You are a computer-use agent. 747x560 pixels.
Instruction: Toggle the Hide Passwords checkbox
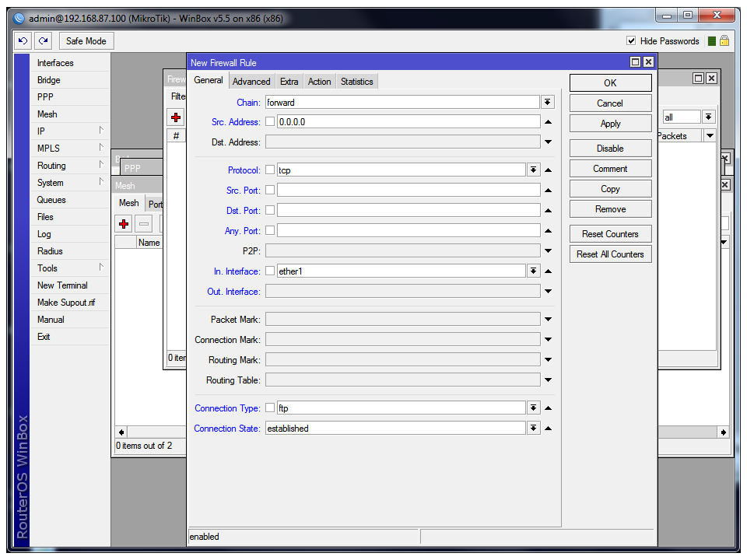(631, 41)
